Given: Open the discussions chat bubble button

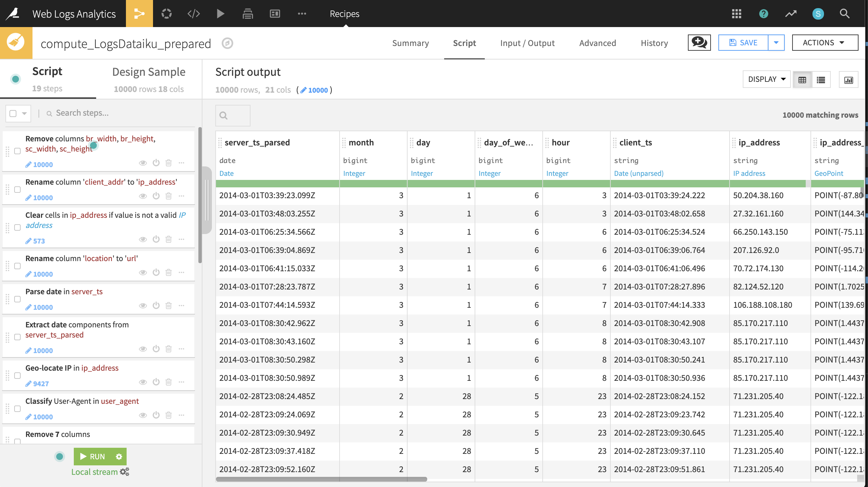Looking at the screenshot, I should pos(699,43).
